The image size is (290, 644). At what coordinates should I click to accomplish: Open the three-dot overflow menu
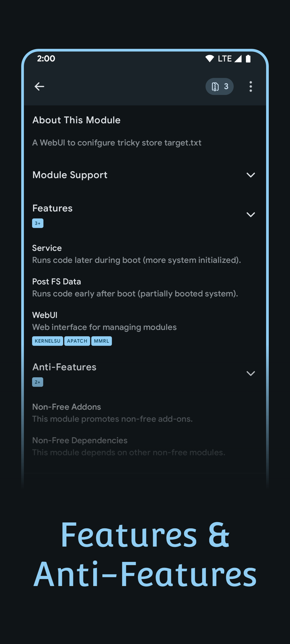point(250,86)
